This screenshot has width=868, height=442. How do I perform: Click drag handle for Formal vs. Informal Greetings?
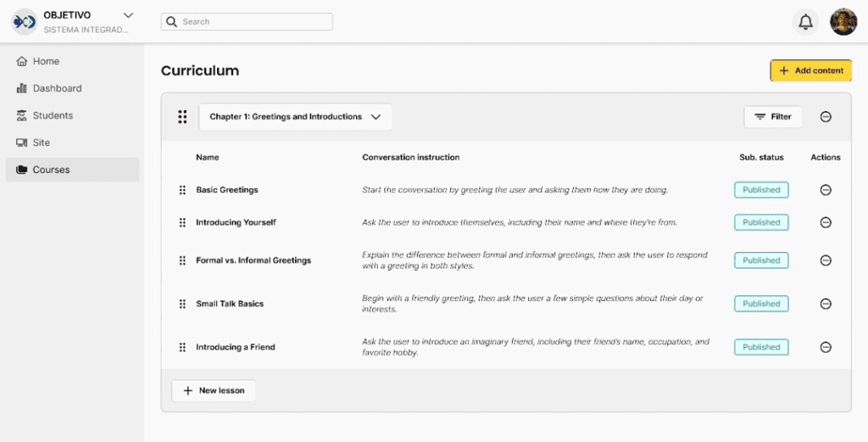point(182,260)
